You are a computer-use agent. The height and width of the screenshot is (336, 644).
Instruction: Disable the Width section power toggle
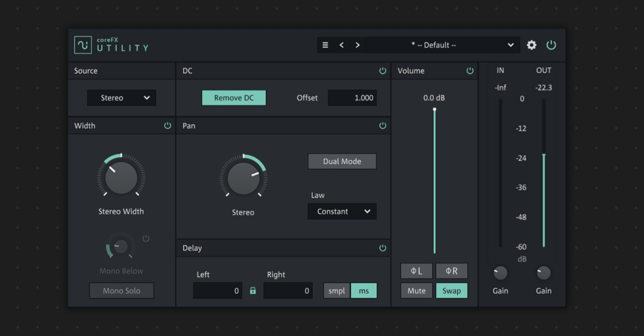click(168, 126)
